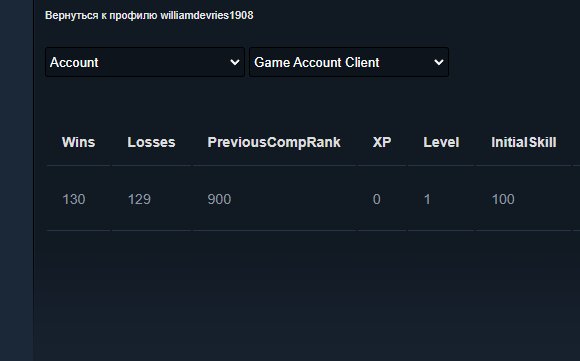
Task: Open the Game Account Client chevron arrow
Action: [x=439, y=63]
